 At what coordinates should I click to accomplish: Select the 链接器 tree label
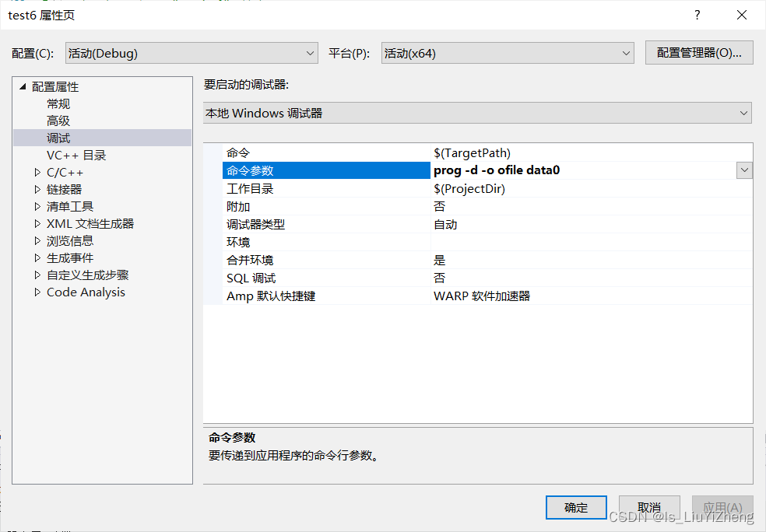(64, 189)
